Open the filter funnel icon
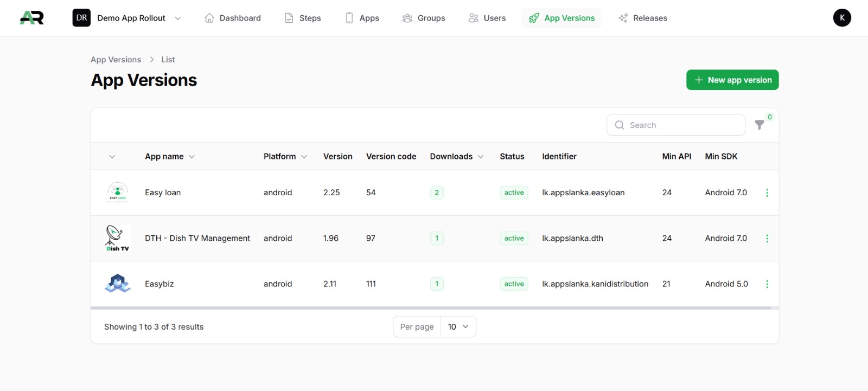Viewport: 868px width, 391px height. [759, 125]
